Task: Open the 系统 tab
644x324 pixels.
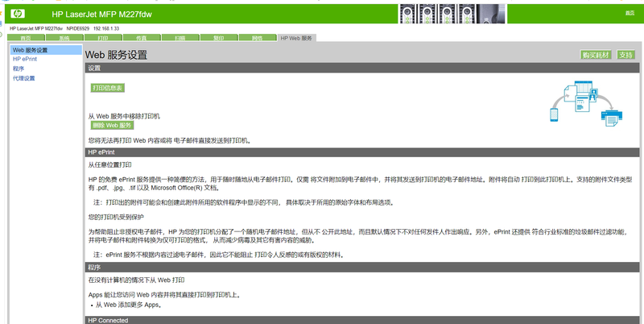Action: [64, 38]
